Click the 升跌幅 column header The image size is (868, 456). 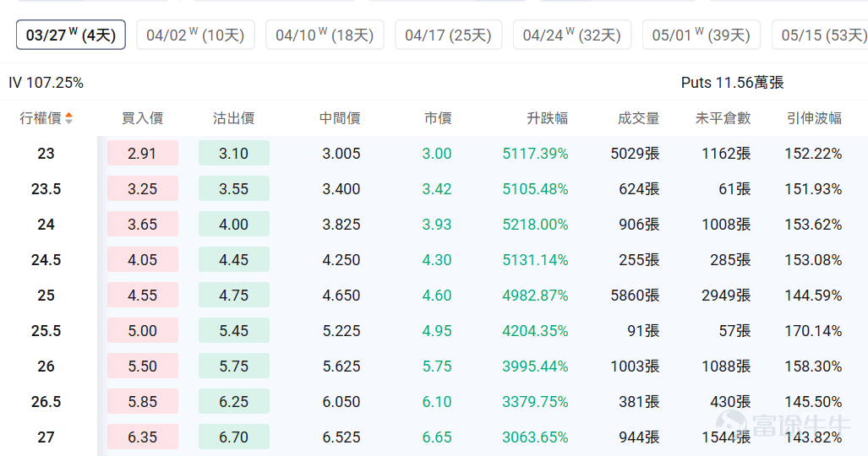pos(548,118)
